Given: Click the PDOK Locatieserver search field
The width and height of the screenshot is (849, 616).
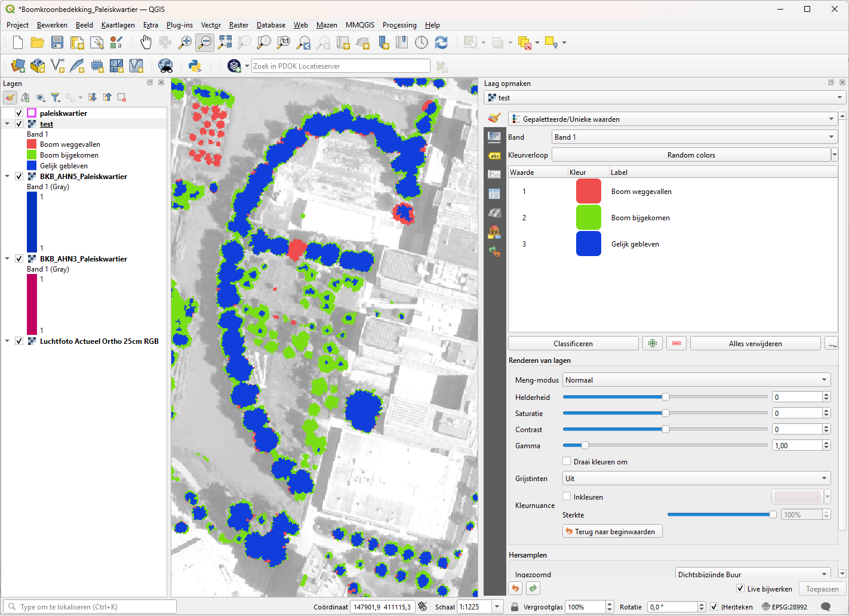Looking at the screenshot, I should pyautogui.click(x=340, y=66).
